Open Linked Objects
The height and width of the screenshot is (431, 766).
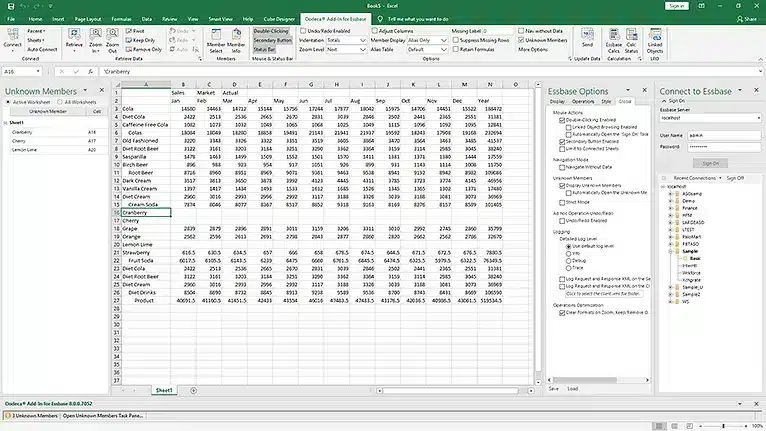tap(655, 40)
